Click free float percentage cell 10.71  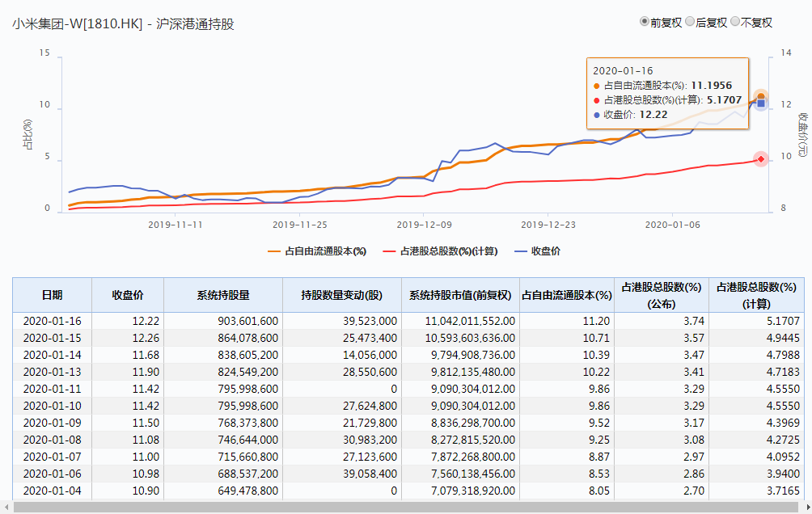tap(596, 338)
